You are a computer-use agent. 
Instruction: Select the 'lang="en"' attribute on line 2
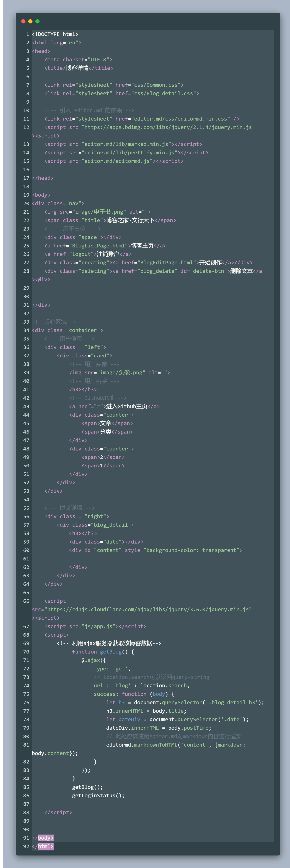coord(64,43)
